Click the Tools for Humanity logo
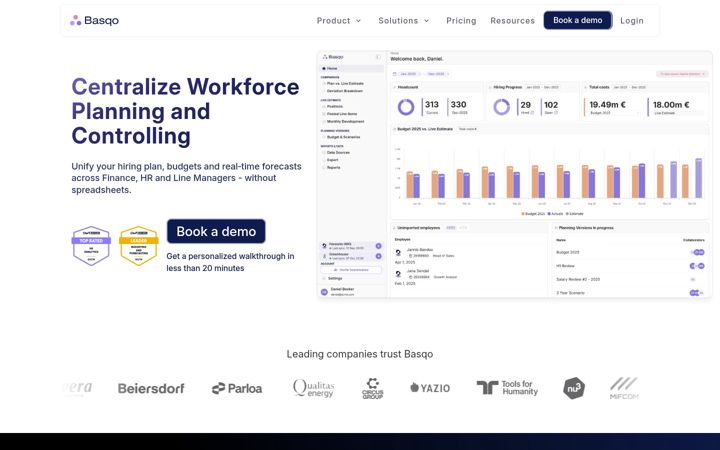The width and height of the screenshot is (720, 450). pos(507,388)
